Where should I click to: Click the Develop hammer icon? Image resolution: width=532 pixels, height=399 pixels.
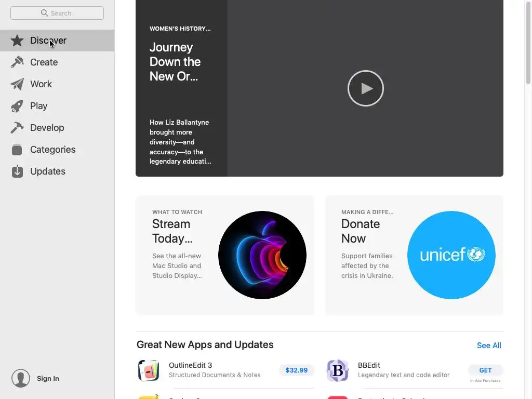coord(17,128)
